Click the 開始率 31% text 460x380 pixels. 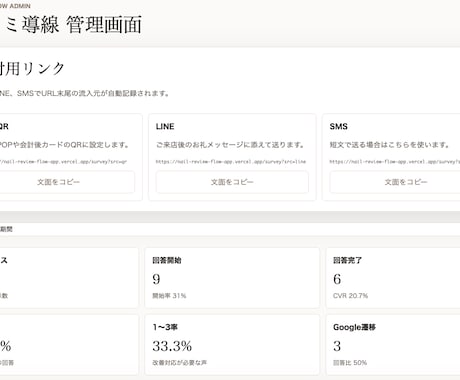[x=169, y=296]
